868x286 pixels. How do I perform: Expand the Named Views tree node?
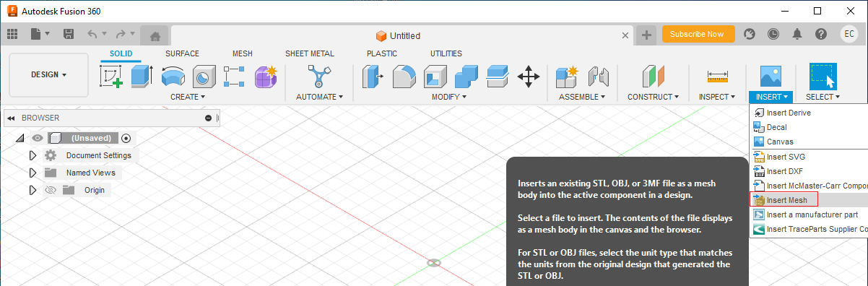tap(32, 173)
